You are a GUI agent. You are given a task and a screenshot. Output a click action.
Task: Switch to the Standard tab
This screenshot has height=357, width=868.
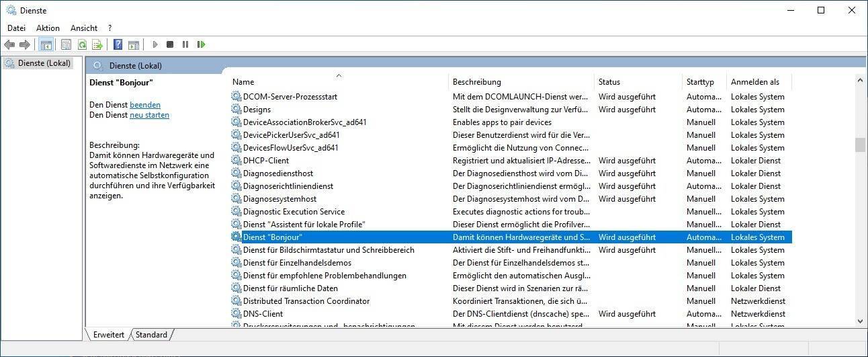(x=151, y=334)
